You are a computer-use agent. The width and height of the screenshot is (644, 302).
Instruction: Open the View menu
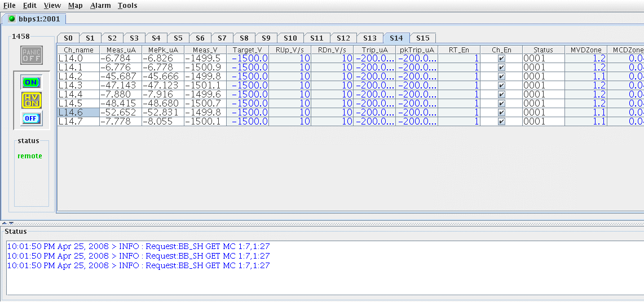tap(52, 5)
